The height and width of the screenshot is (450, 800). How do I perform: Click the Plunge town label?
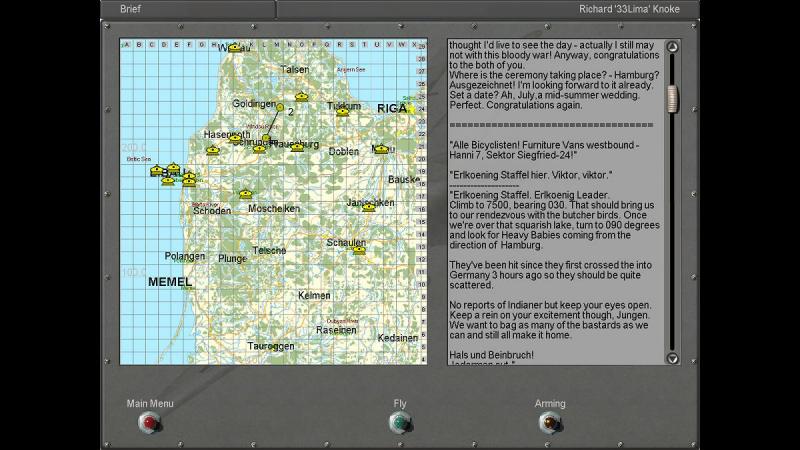pyautogui.click(x=232, y=259)
